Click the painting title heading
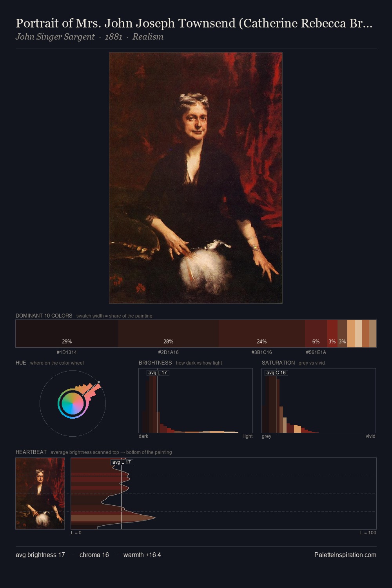The width and height of the screenshot is (392, 588). tap(194, 23)
